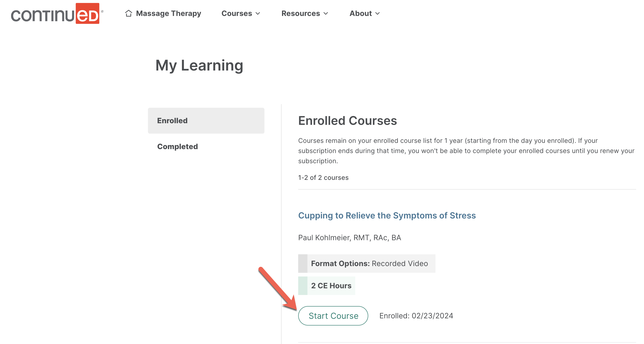Open Cupping to Relieve the Symptoms of Stress

pos(387,215)
